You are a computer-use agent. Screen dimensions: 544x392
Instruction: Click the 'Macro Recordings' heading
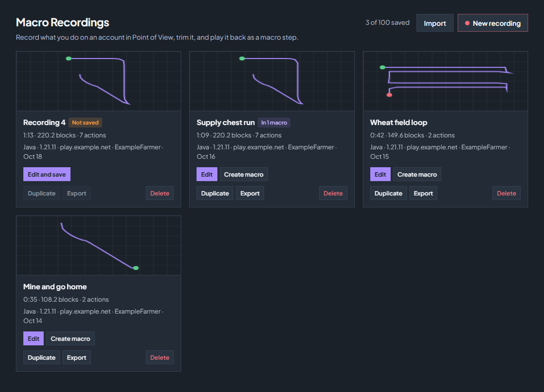tap(63, 22)
